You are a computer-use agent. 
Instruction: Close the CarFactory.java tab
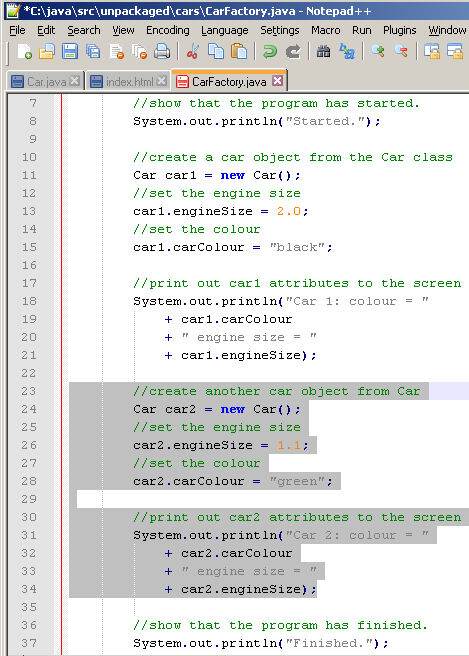pyautogui.click(x=277, y=81)
